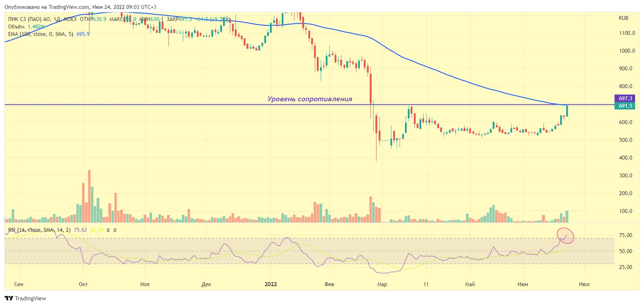
Task: Click the 800.0 price scale label
Action: pyautogui.click(x=626, y=86)
